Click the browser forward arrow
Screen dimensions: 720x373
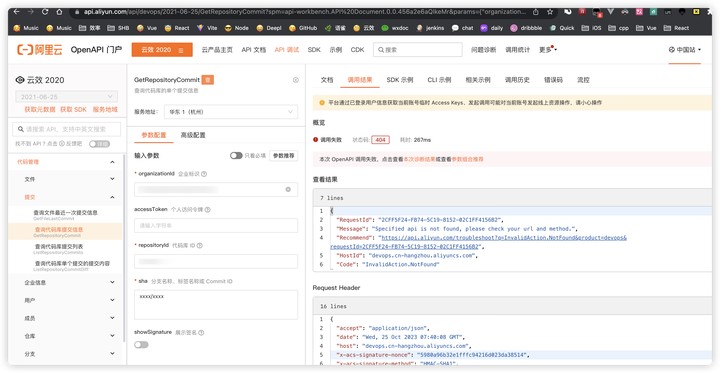[31, 11]
